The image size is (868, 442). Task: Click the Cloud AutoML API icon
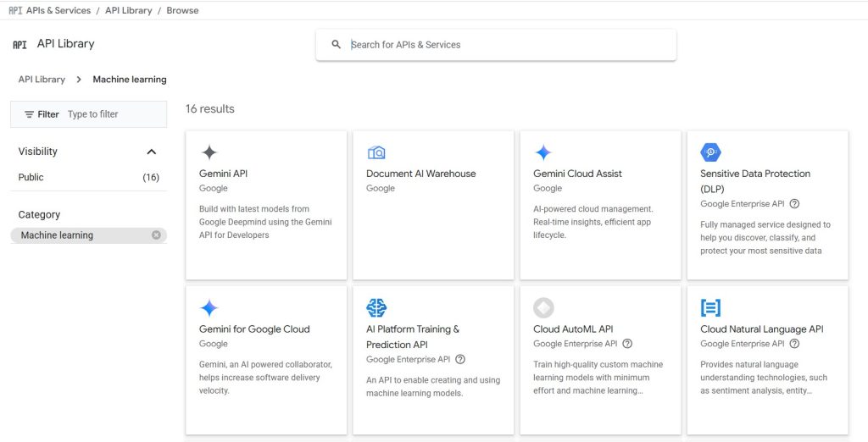543,308
